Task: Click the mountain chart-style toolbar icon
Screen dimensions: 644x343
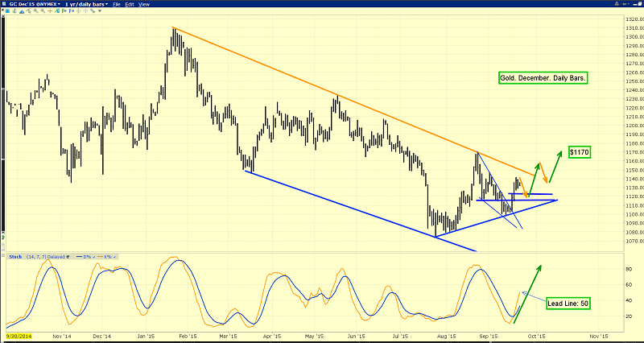Action: (22, 11)
